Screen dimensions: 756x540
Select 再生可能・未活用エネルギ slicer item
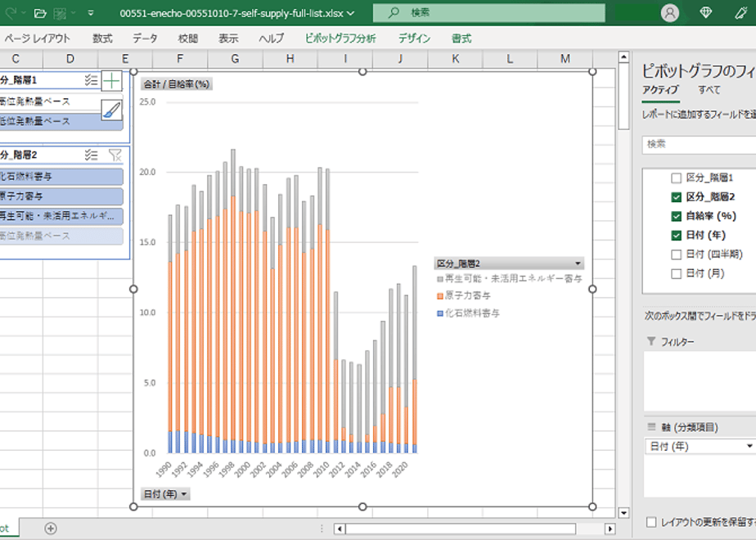(x=61, y=216)
